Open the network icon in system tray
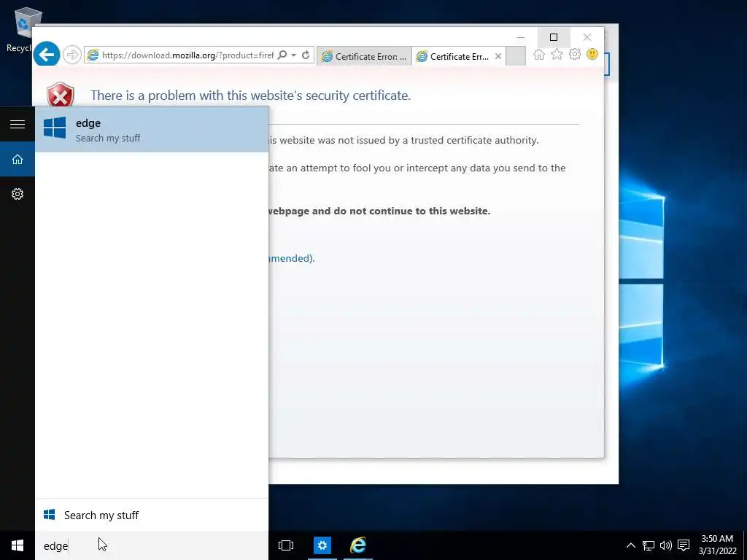747x560 pixels. pyautogui.click(x=648, y=545)
